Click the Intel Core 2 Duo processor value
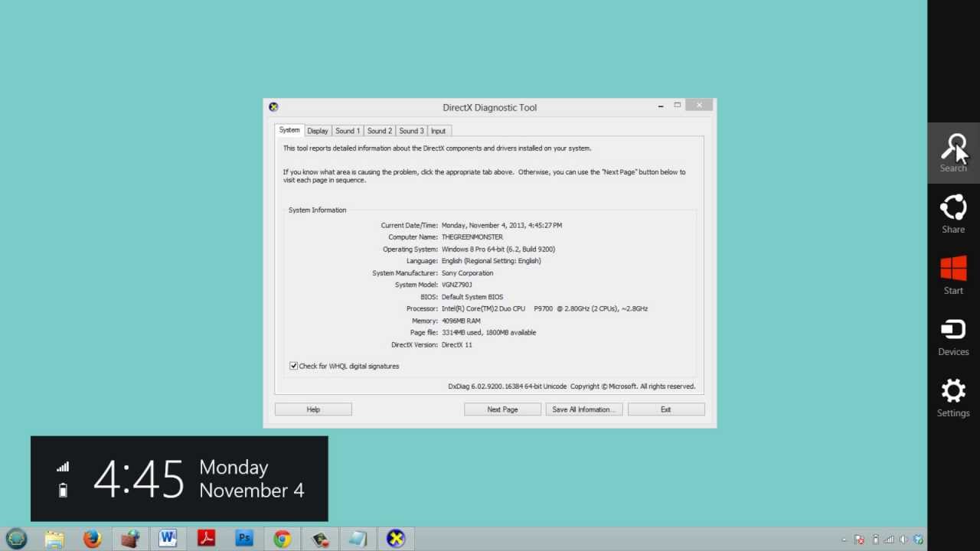 coord(544,308)
